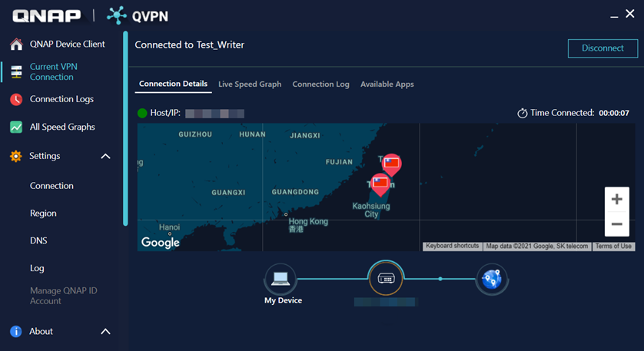Zoom out on the map

[x=616, y=224]
